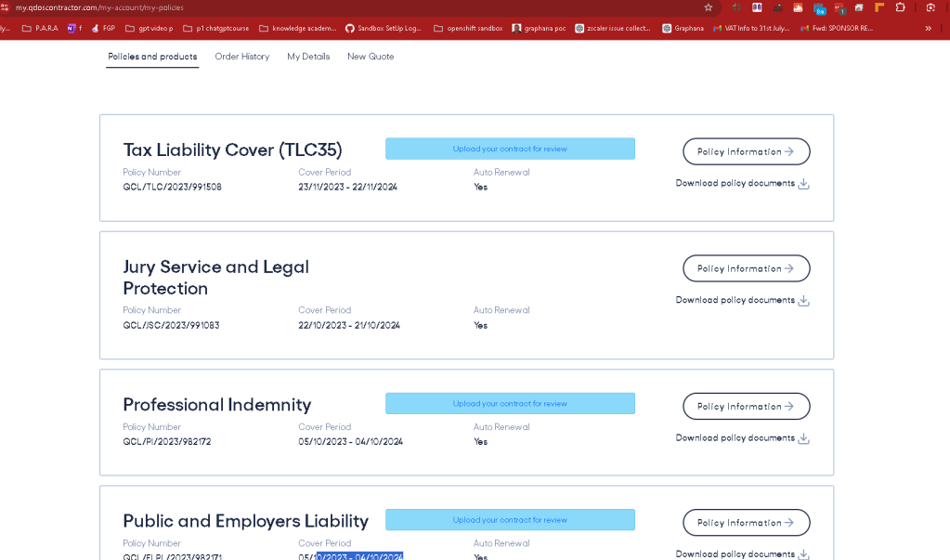This screenshot has width=950, height=560.
Task: Open Policy Information for Professional Indemnity
Action: (x=747, y=406)
